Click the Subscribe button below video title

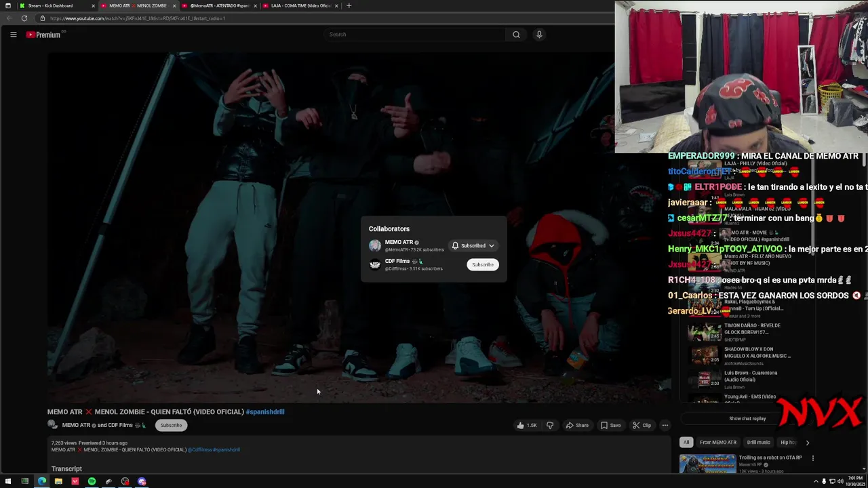click(x=171, y=425)
